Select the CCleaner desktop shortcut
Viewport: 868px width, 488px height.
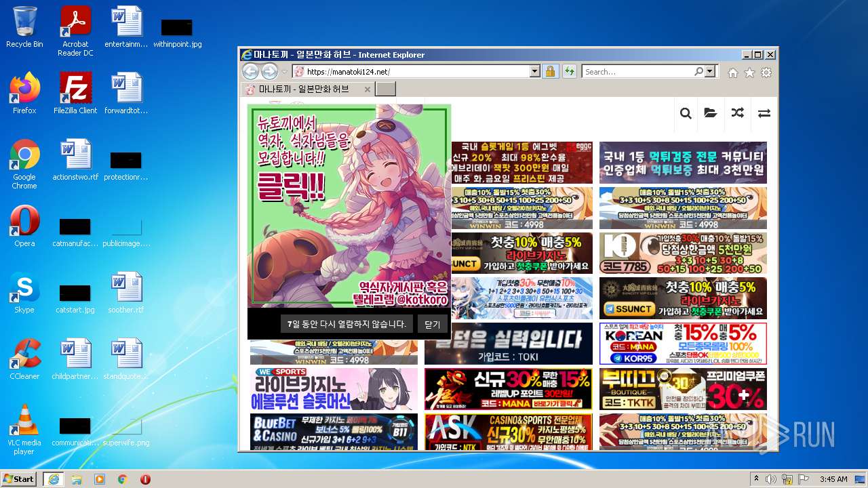(24, 359)
